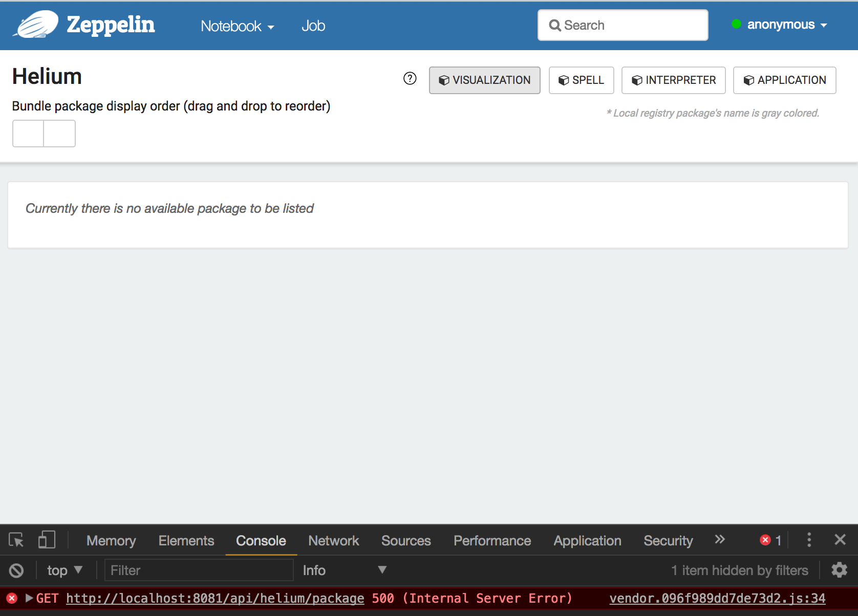The image size is (858, 616).
Task: Click the '1 item hidden by filters' text
Action: point(740,570)
